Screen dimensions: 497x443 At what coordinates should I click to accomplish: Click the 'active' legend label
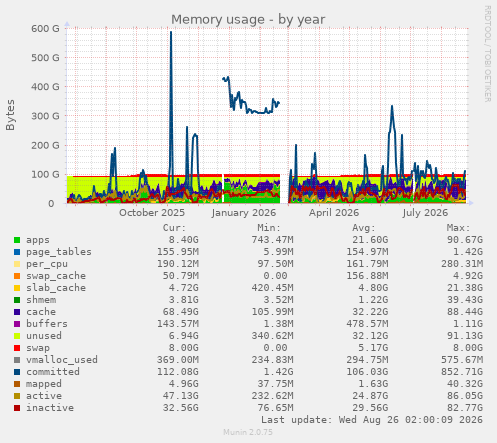44,396
